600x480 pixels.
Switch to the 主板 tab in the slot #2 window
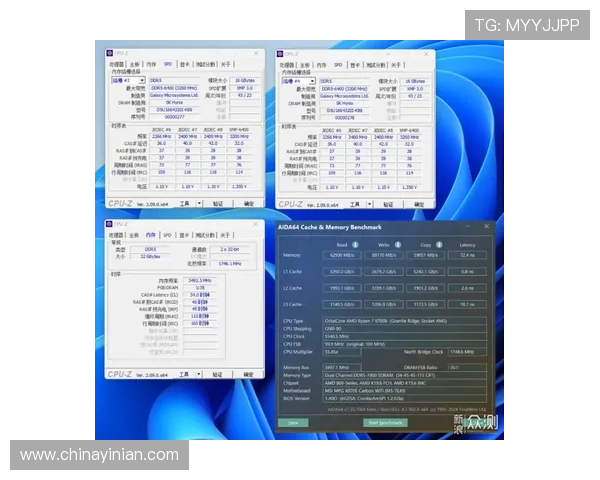(135, 64)
